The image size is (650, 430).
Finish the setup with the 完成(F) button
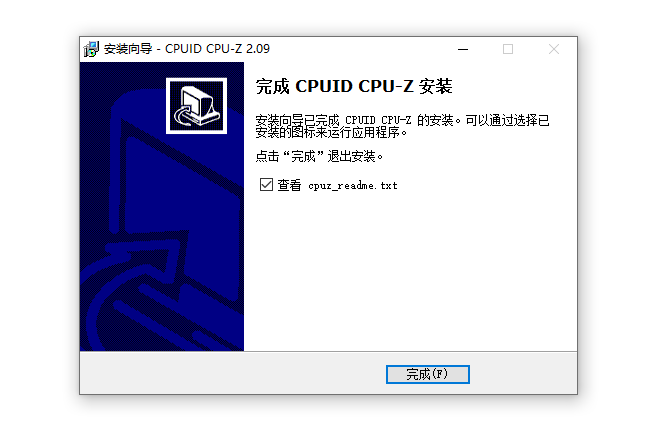[428, 374]
